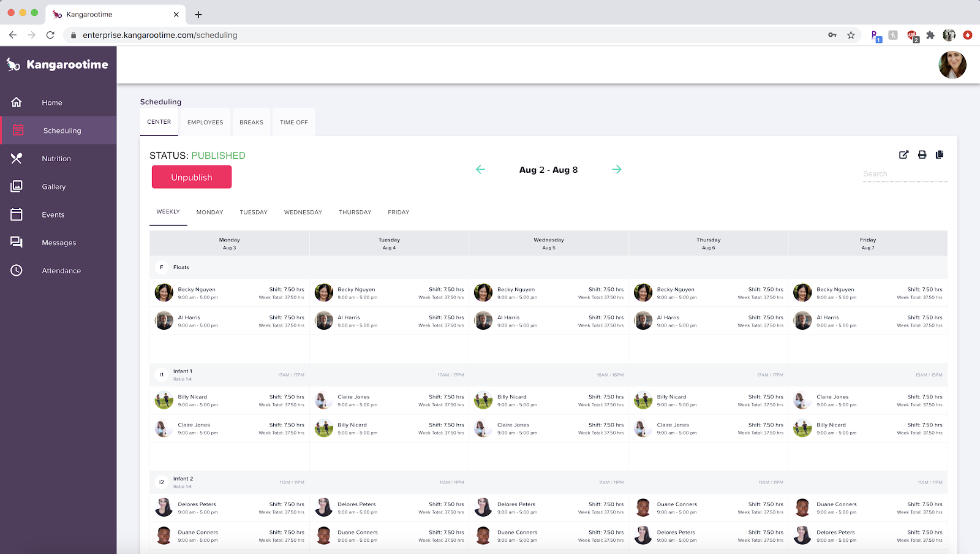Print the schedule using printer icon
The image size is (980, 554).
tap(922, 155)
